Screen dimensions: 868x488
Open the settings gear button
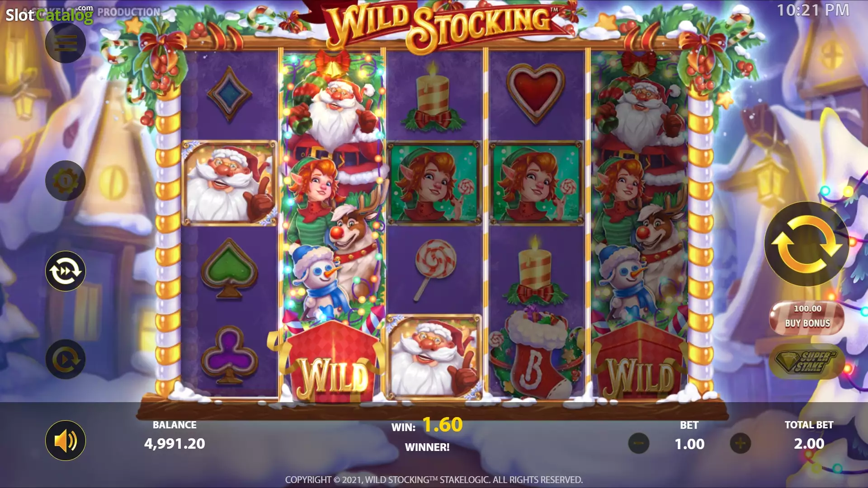(66, 181)
